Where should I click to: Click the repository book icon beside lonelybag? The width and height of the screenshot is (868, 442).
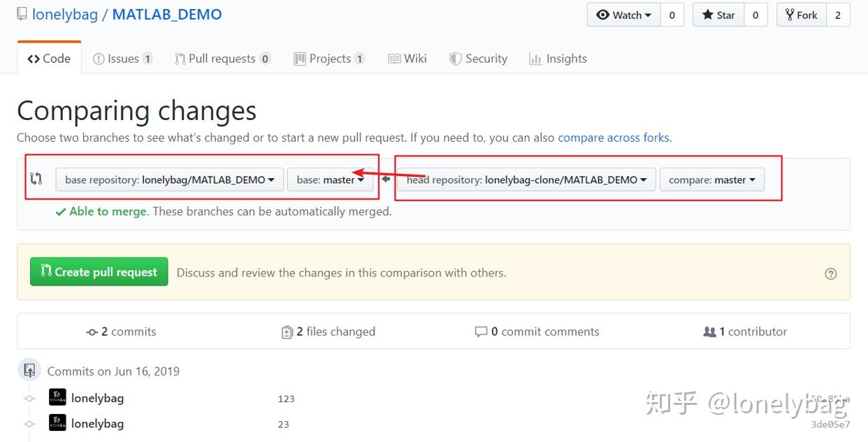coord(22,13)
